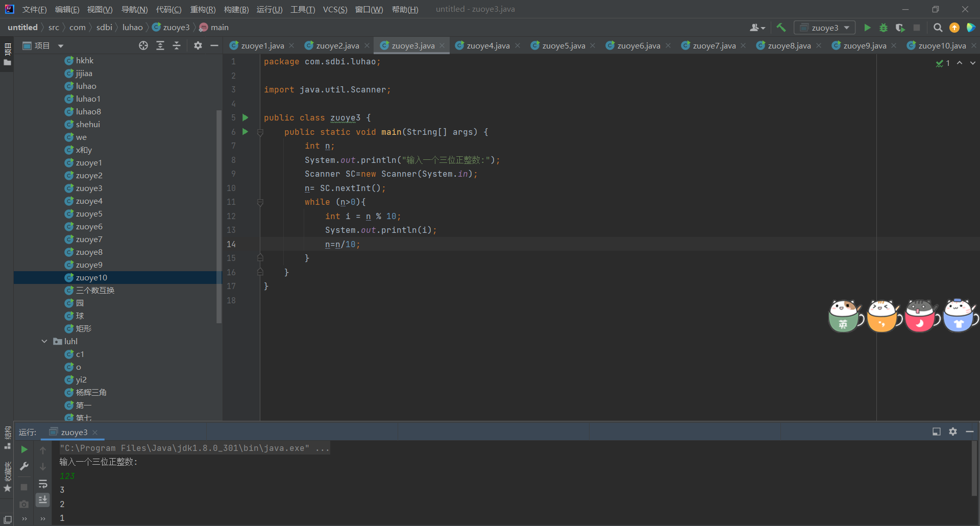Viewport: 980px width, 526px height.
Task: Collapse all in project tree toolbar
Action: 177,45
